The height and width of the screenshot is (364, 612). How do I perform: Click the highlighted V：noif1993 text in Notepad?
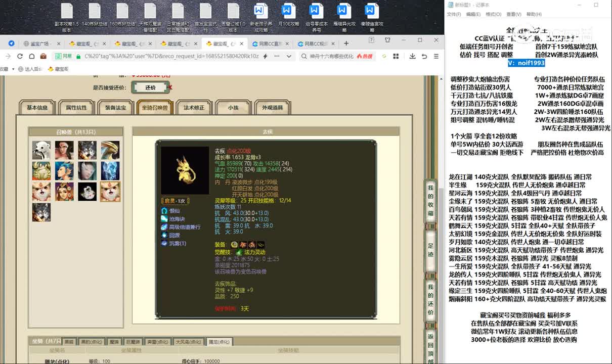(527, 63)
